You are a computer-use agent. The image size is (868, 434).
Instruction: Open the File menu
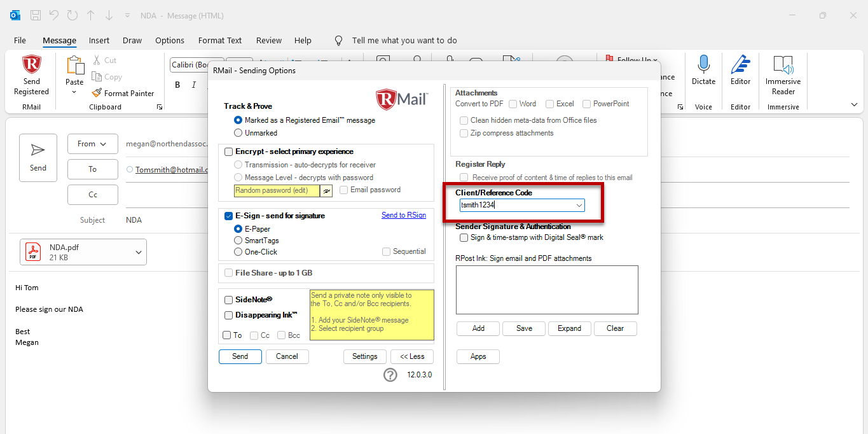point(20,40)
